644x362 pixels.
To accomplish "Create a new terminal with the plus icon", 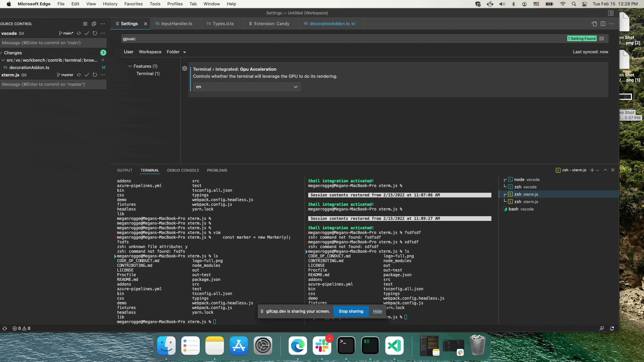I will 592,170.
